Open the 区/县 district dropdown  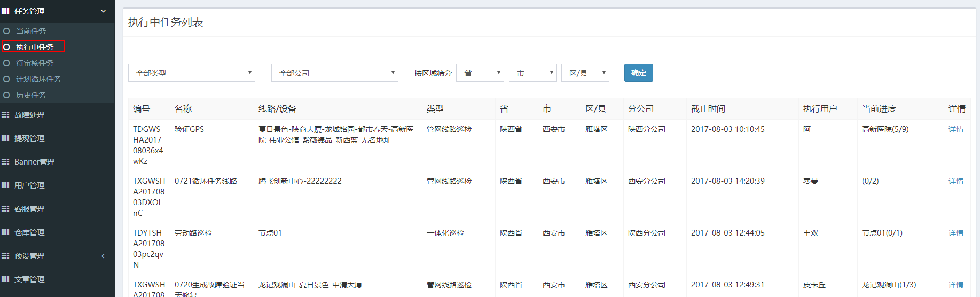click(x=585, y=73)
